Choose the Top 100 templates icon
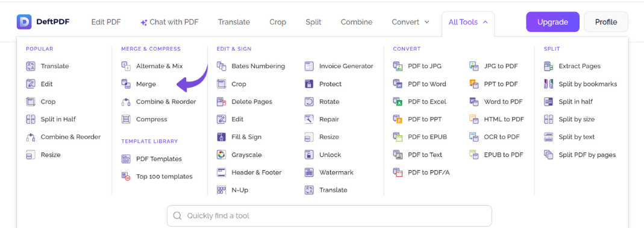This screenshot has width=644, height=228. (x=126, y=177)
